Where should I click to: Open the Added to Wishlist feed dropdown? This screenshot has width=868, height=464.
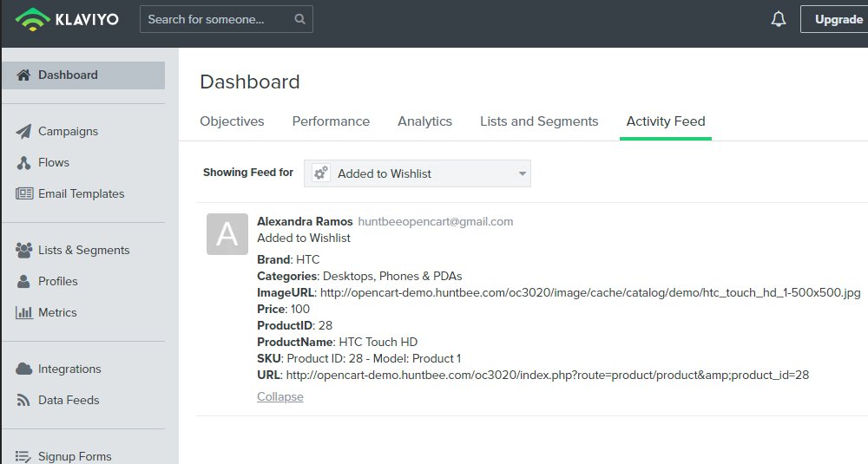pyautogui.click(x=418, y=173)
